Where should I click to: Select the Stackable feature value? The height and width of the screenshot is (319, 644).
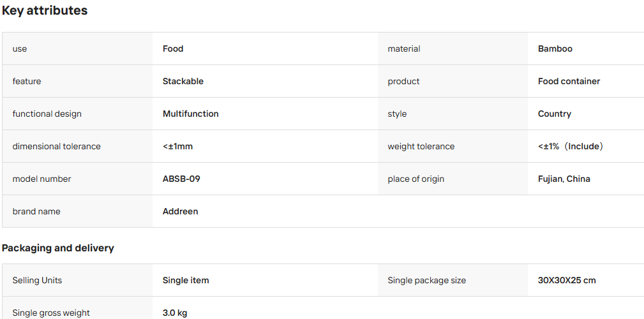pos(183,81)
